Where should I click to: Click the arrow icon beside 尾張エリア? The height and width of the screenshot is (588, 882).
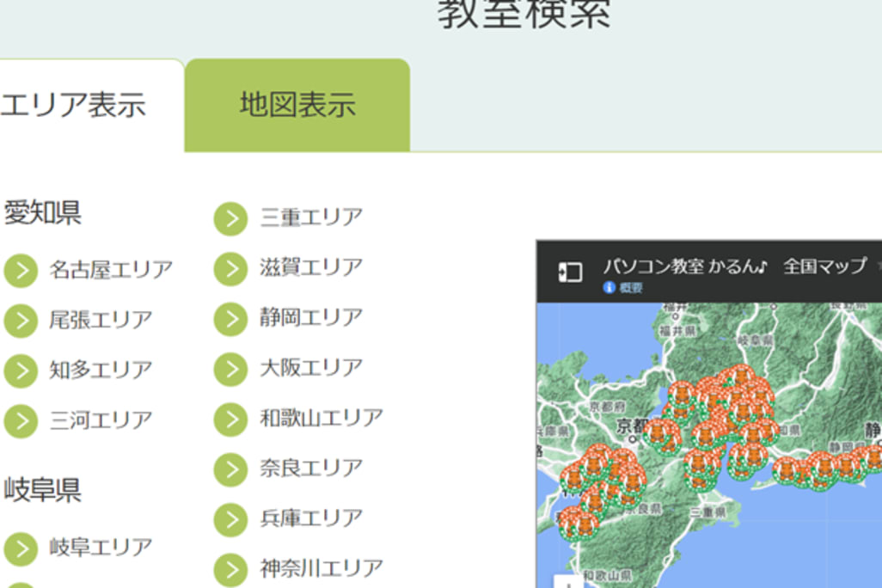(21, 321)
